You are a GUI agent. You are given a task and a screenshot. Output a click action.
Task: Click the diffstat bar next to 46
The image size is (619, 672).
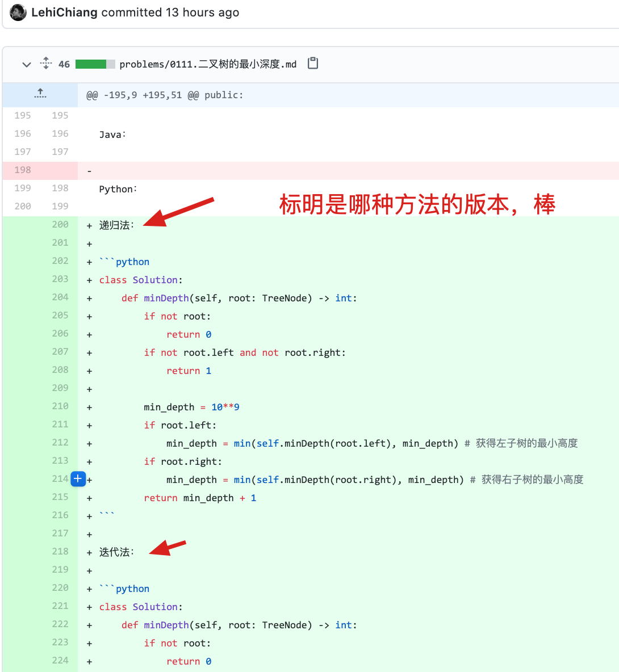(95, 64)
